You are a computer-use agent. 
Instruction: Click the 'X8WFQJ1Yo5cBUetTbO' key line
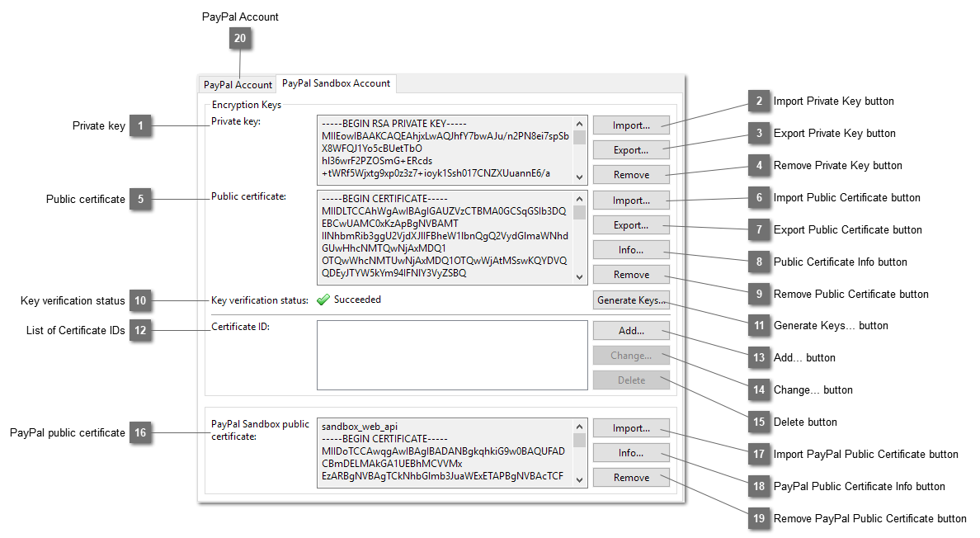click(372, 149)
